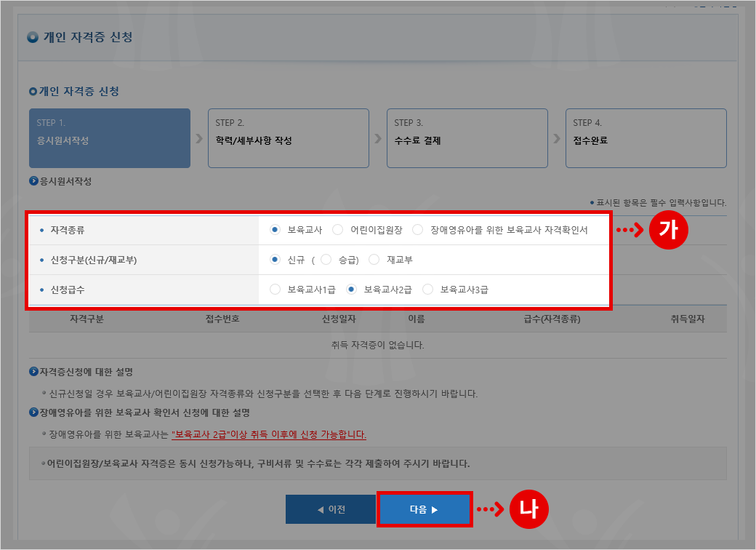Select the 어린이집원장 radio option
The height and width of the screenshot is (550, 756).
[337, 230]
